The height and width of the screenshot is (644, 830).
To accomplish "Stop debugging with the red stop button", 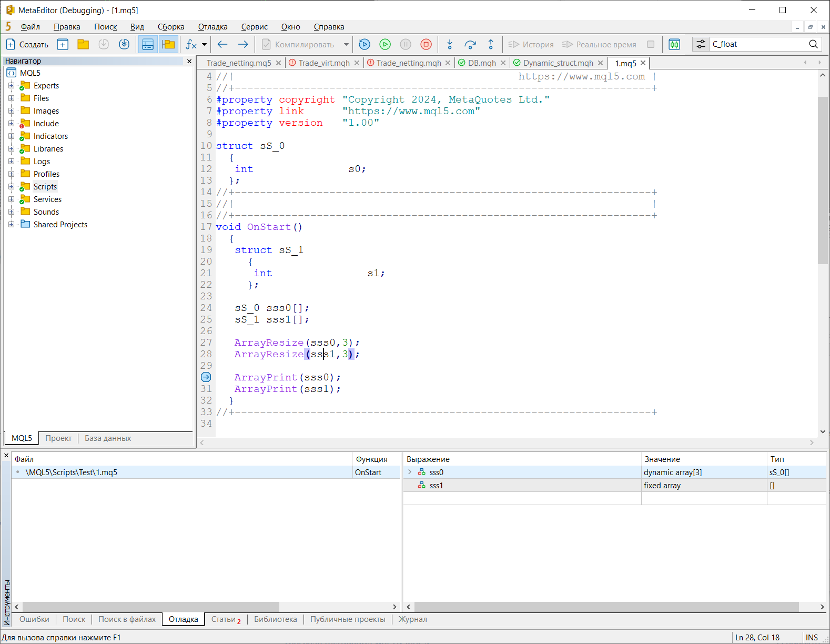I will click(x=426, y=45).
